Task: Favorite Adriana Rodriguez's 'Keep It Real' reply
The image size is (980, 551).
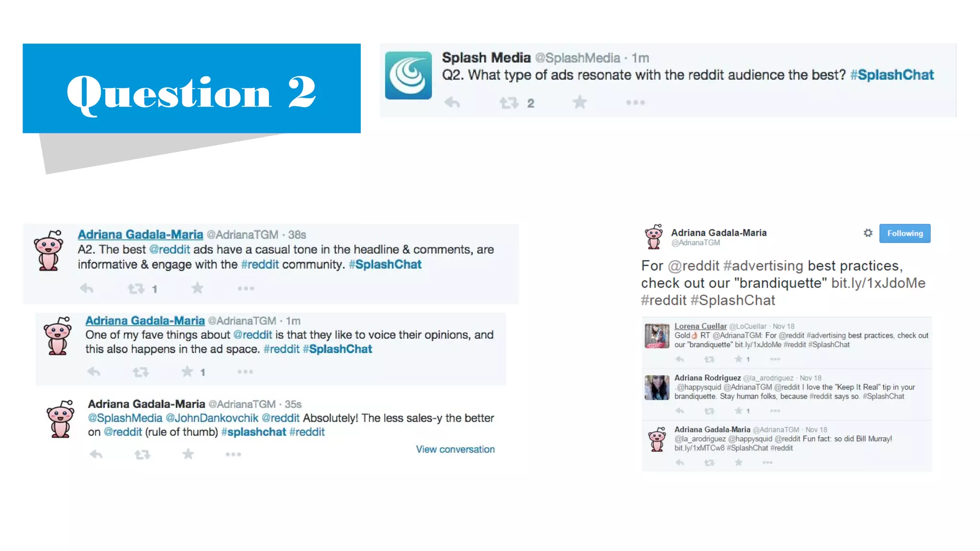Action: (x=738, y=411)
